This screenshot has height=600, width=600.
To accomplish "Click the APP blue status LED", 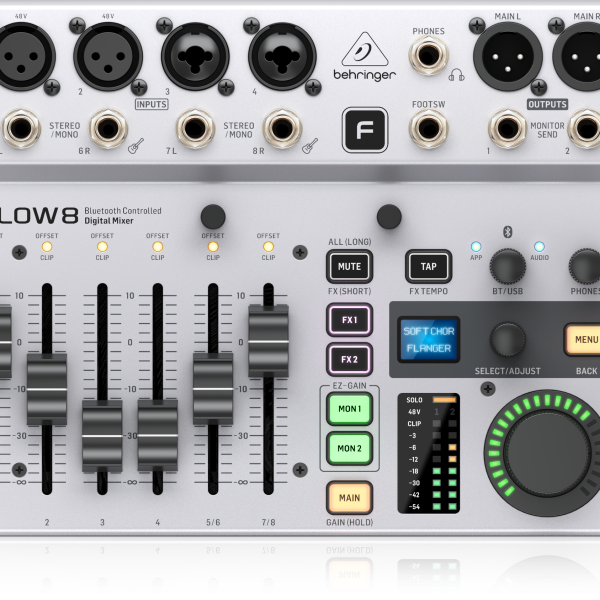I will tap(476, 246).
